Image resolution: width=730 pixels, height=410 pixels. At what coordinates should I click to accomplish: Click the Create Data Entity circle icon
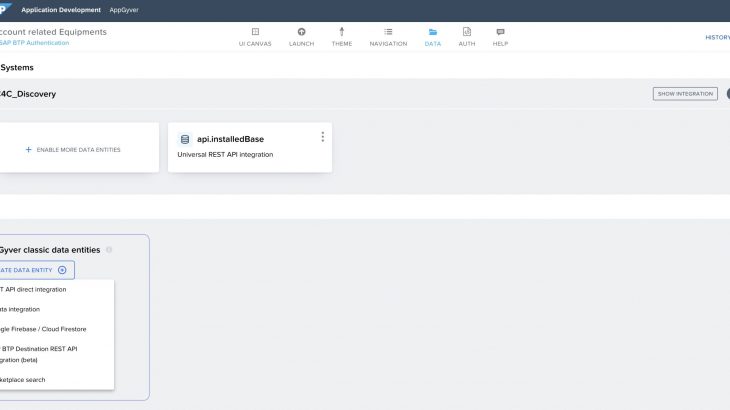pyautogui.click(x=62, y=270)
